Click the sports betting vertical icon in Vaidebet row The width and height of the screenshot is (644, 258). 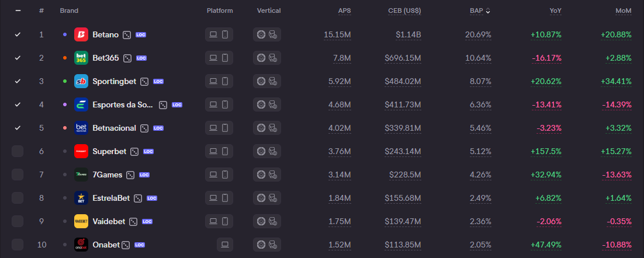point(272,221)
